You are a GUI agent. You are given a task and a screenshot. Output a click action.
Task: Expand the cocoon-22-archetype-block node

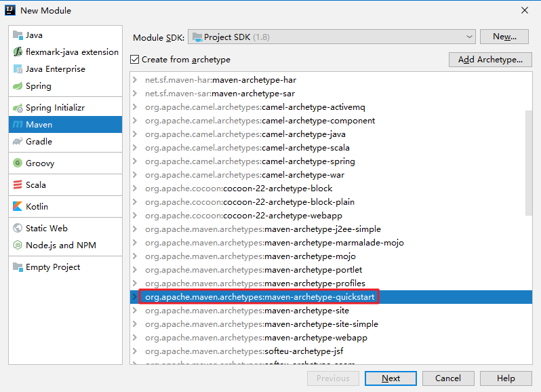135,189
